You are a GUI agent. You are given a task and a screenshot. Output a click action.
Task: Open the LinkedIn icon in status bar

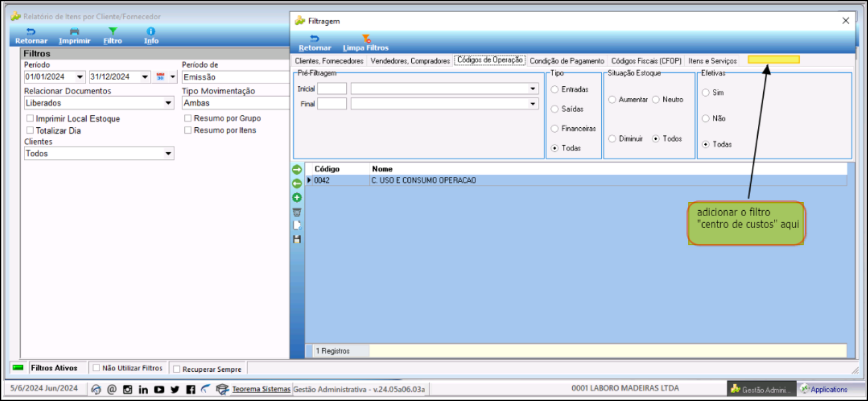(143, 389)
